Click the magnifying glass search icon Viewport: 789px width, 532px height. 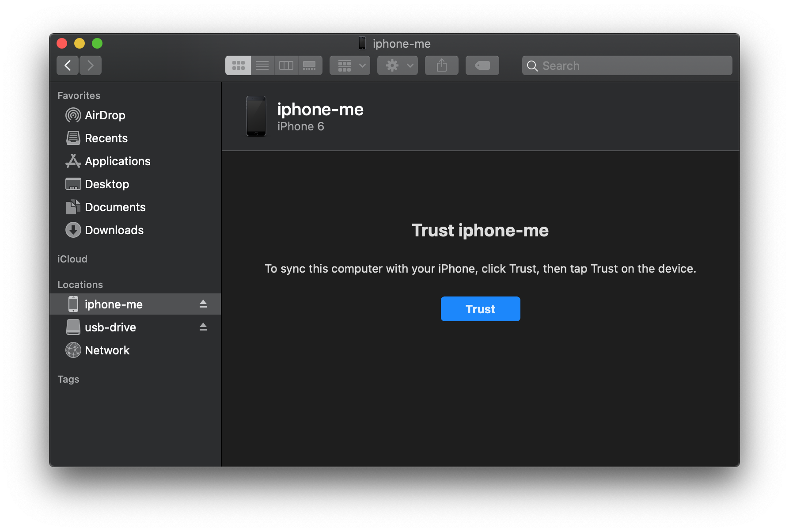[x=532, y=66]
